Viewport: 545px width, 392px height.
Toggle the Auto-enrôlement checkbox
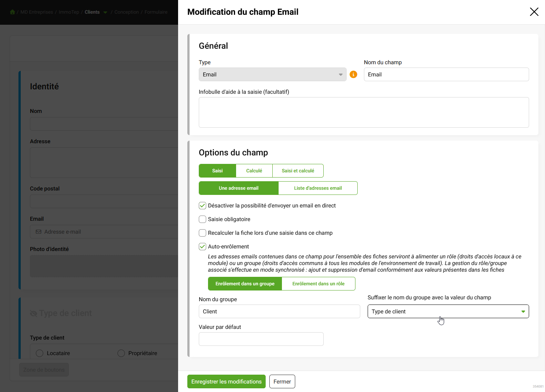click(202, 247)
